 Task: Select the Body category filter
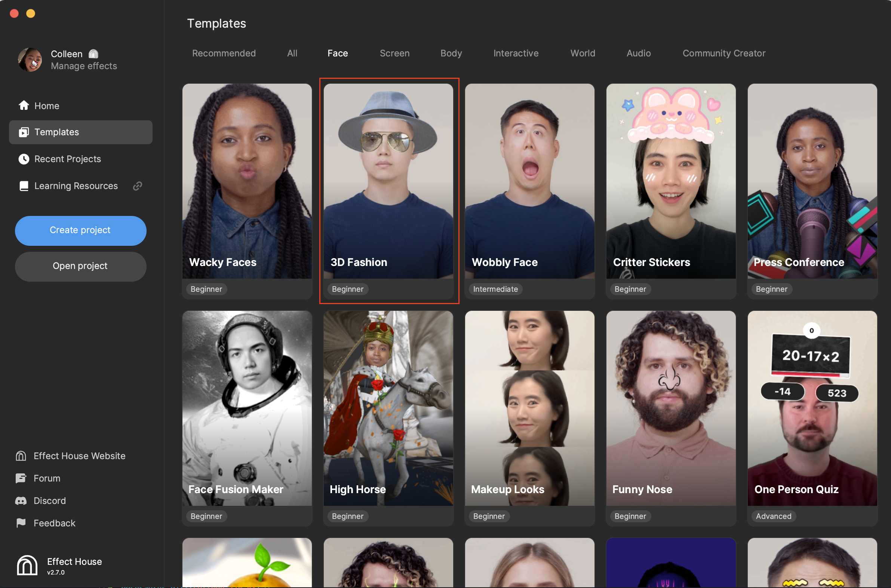[451, 53]
